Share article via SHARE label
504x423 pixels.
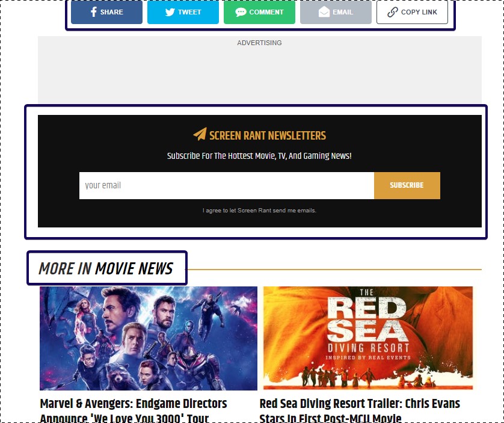pos(111,12)
